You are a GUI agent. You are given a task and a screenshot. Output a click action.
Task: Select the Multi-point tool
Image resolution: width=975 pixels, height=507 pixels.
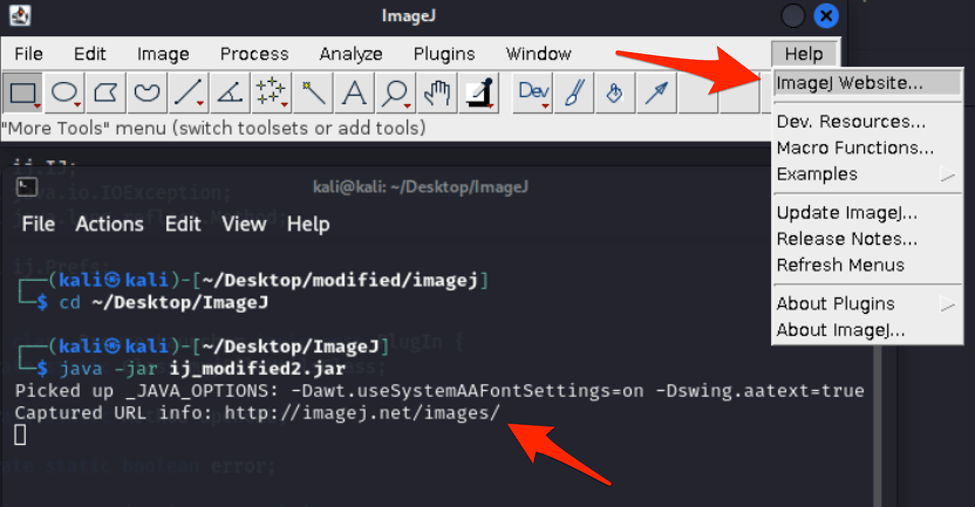tap(271, 93)
